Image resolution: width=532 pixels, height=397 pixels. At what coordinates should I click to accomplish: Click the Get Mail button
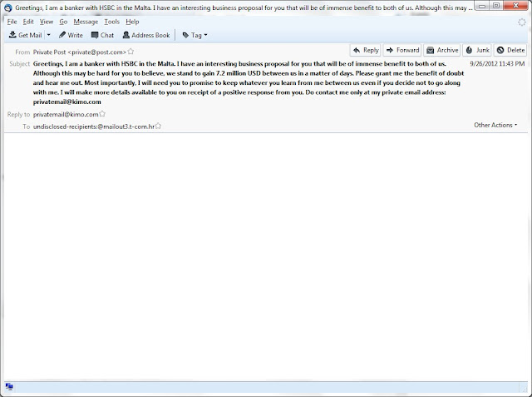pos(26,35)
